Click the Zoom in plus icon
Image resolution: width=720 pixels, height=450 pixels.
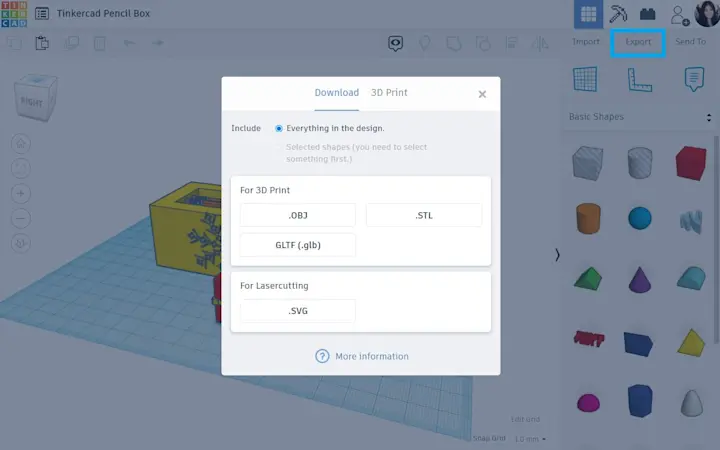21,193
